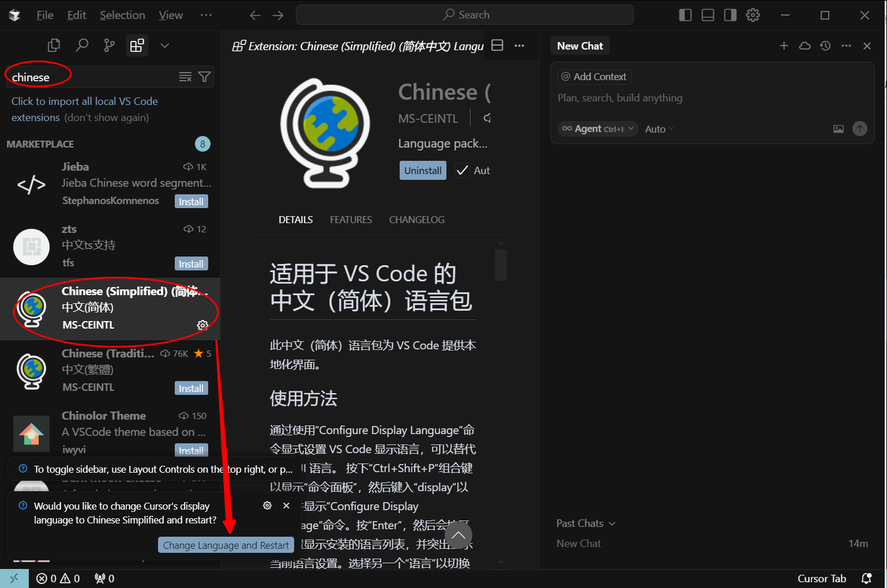Click the import all local VS Code extensions link
This screenshot has height=588, width=887.
click(x=84, y=101)
